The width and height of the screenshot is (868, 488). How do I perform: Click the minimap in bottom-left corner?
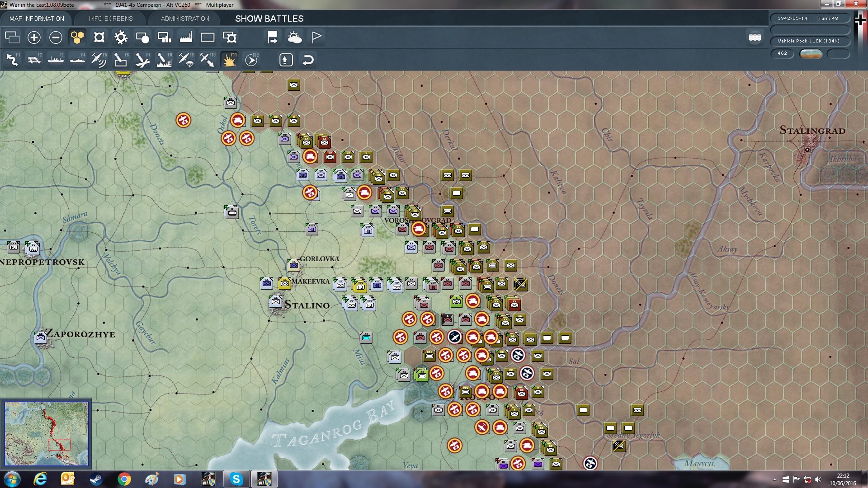point(46,434)
